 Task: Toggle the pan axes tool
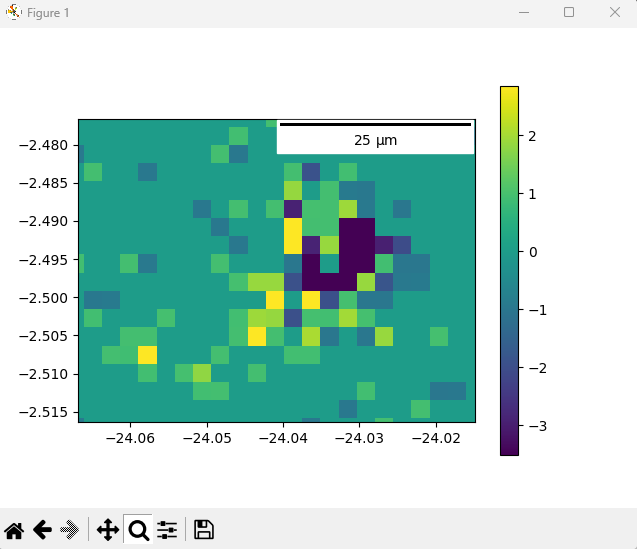pyautogui.click(x=107, y=530)
